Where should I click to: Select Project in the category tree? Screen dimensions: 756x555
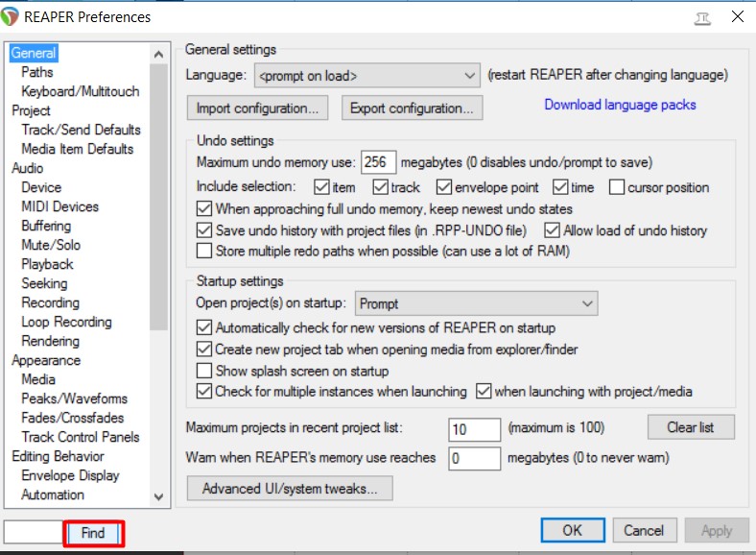click(x=31, y=110)
